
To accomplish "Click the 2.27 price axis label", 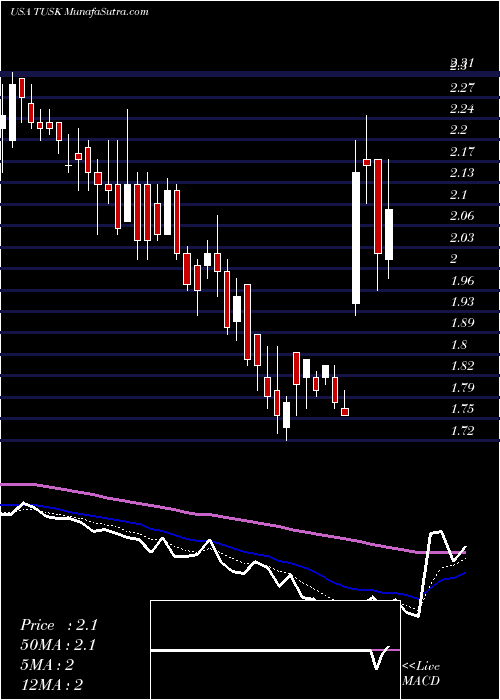I will point(462,87).
